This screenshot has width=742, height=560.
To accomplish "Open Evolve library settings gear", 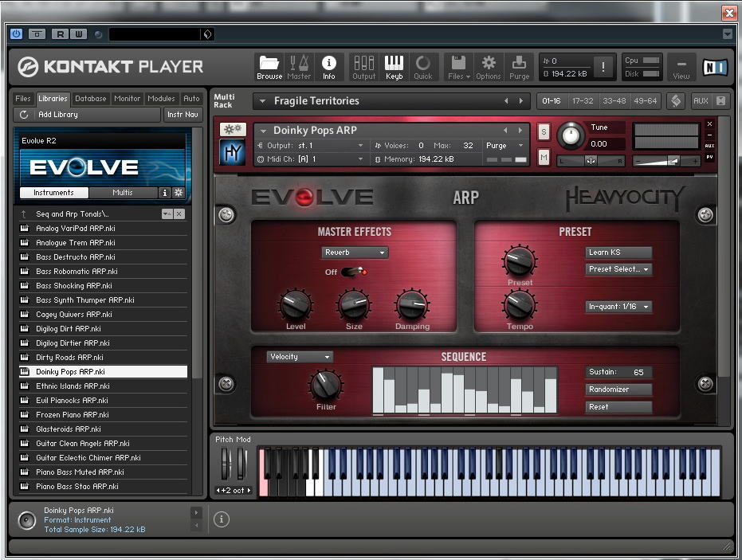I will [x=179, y=193].
